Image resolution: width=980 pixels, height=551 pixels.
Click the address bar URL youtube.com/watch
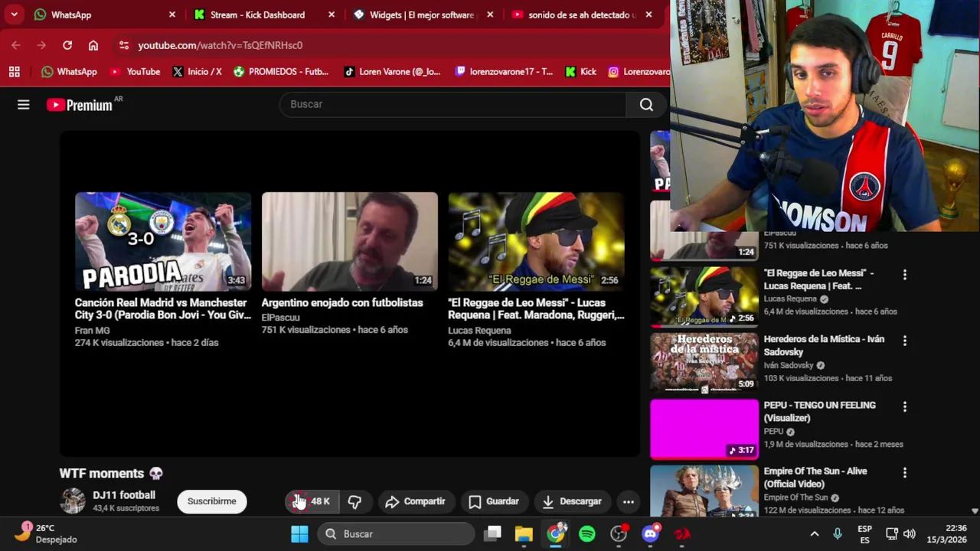[x=220, y=45]
